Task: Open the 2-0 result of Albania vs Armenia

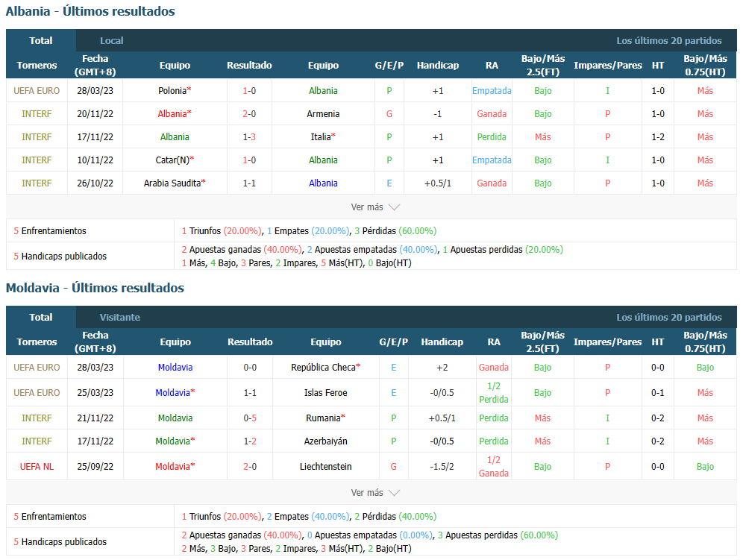Action: click(x=249, y=113)
